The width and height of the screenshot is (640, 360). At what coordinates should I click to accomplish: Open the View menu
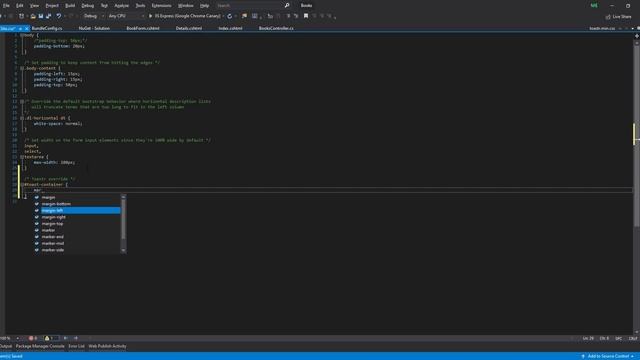coord(35,6)
